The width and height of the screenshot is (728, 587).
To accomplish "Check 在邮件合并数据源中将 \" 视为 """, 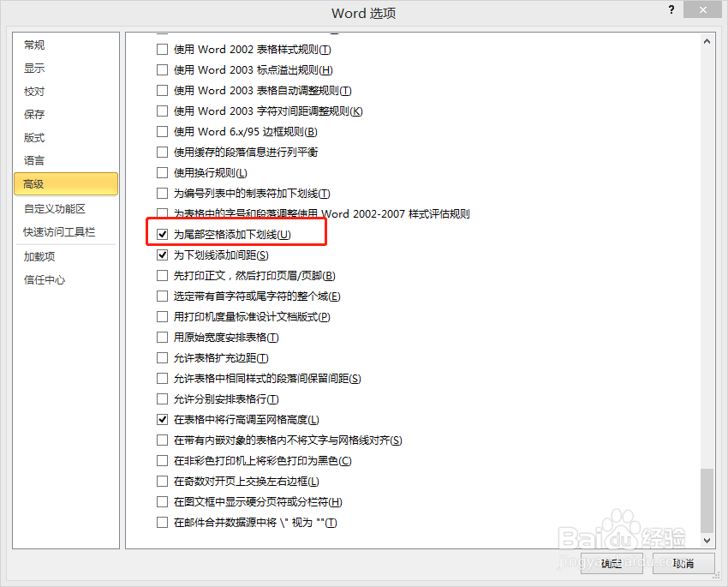I will point(162,523).
